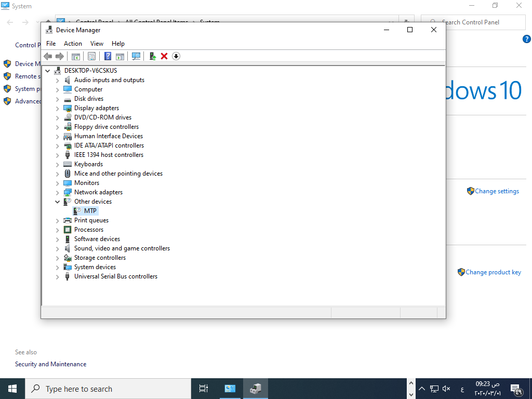Click the Device Manager taskbar icon

coord(256,389)
